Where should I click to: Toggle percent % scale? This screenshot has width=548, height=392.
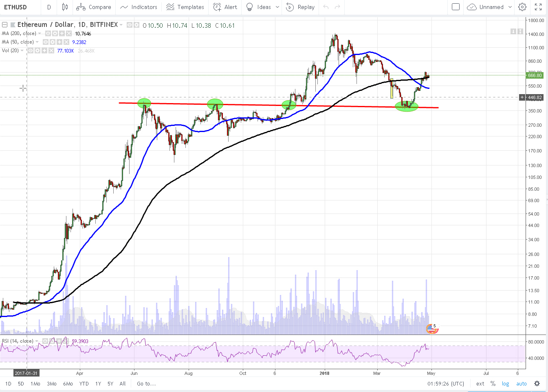click(x=493, y=383)
